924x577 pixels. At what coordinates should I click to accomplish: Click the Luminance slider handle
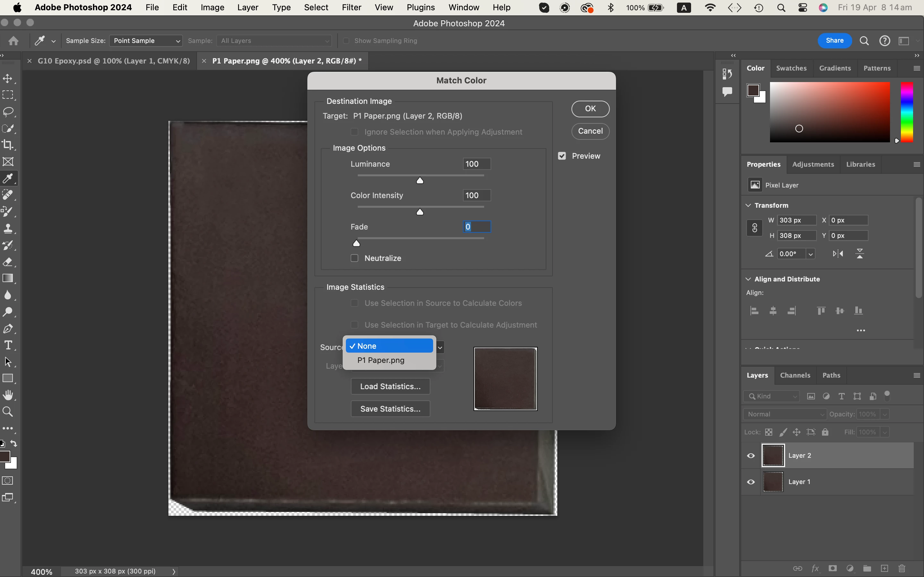click(420, 180)
